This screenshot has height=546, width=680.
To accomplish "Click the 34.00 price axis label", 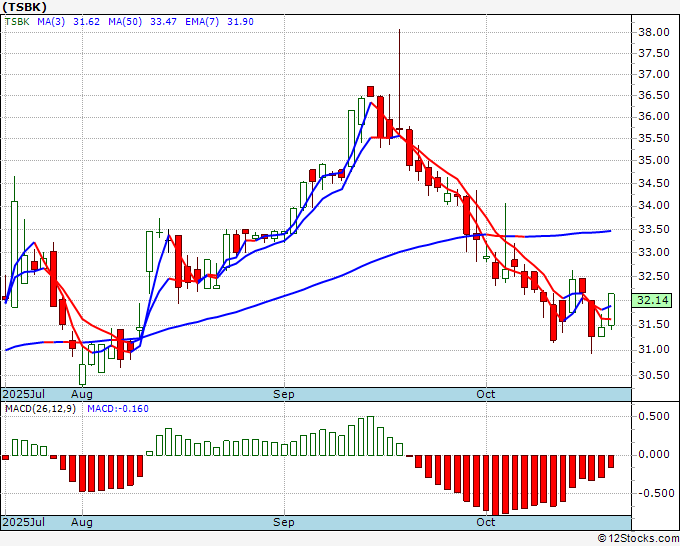I will point(654,206).
